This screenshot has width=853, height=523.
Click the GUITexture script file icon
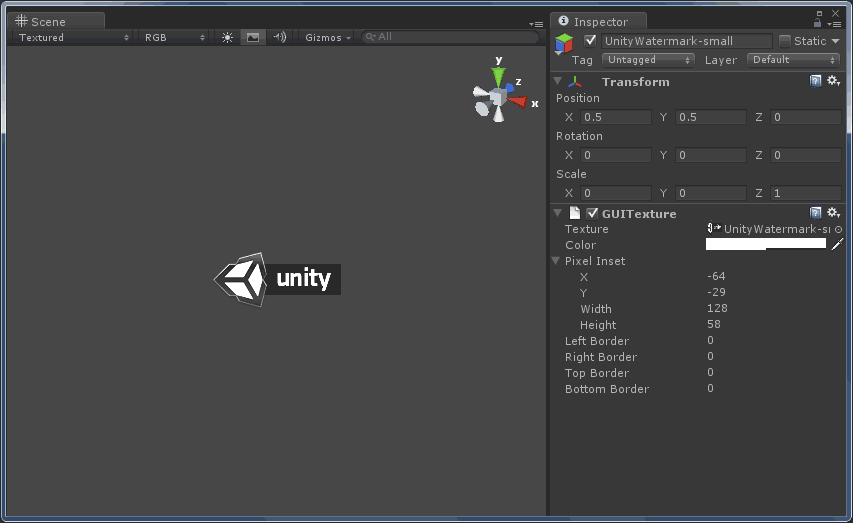pos(574,213)
